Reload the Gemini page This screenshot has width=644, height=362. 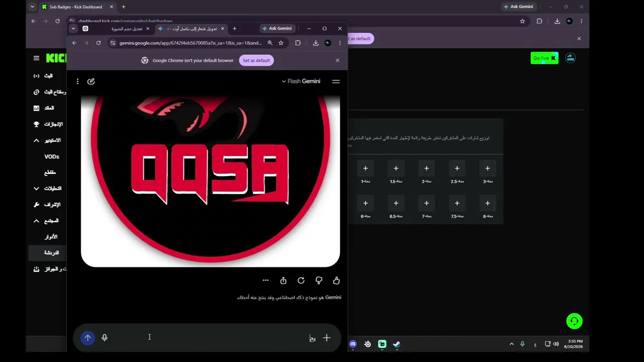pyautogui.click(x=99, y=43)
